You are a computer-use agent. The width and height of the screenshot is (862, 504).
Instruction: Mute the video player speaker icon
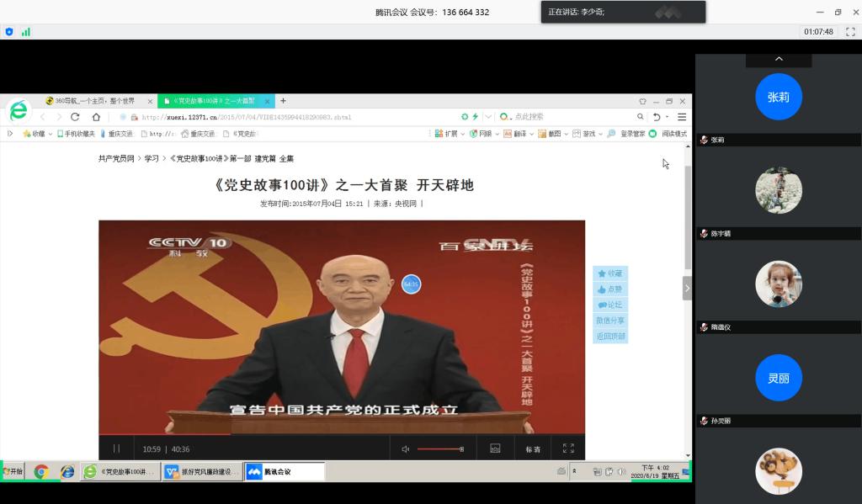pos(406,449)
